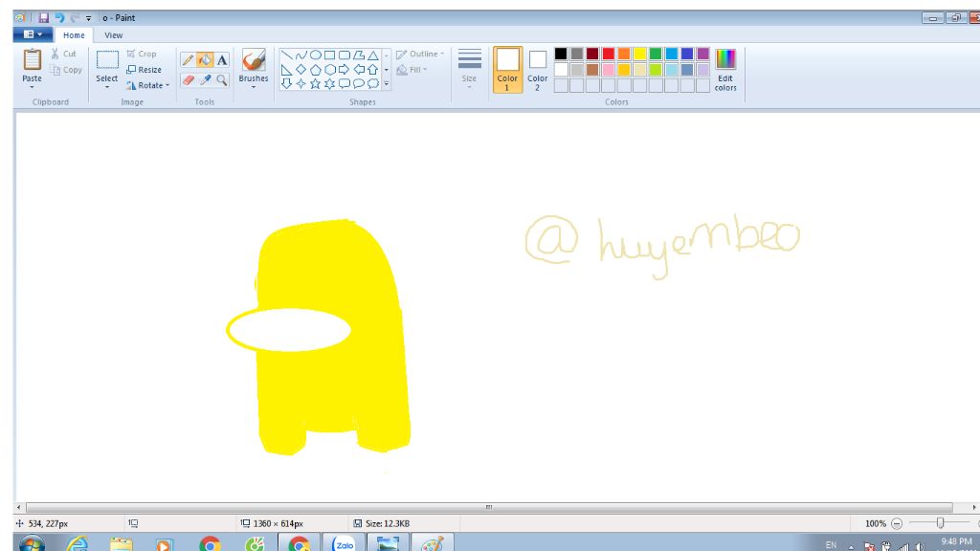Pick the black color swatch
The height and width of the screenshot is (551, 980).
(x=561, y=54)
